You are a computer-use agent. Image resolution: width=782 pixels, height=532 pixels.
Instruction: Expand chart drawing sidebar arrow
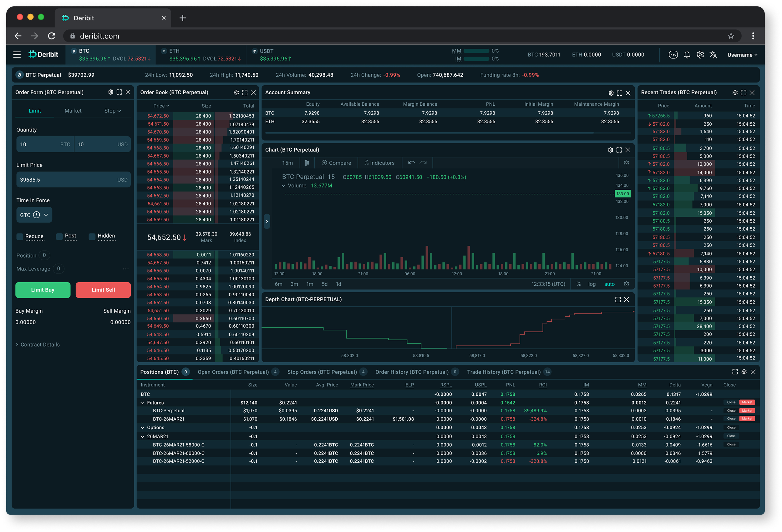tap(267, 221)
